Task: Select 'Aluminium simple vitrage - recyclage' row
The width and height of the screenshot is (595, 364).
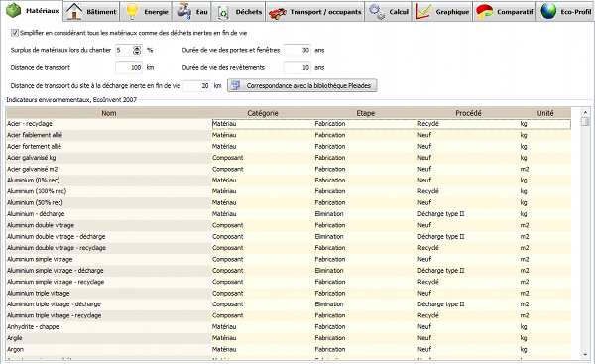Action: coord(289,282)
